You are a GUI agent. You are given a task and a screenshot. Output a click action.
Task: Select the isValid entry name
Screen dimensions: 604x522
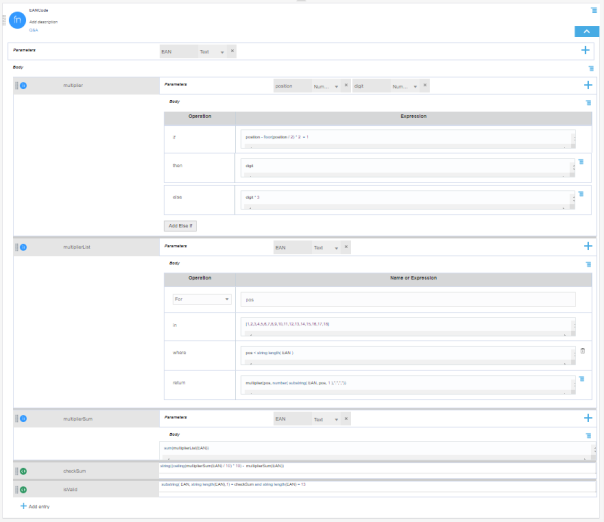[x=70, y=490]
